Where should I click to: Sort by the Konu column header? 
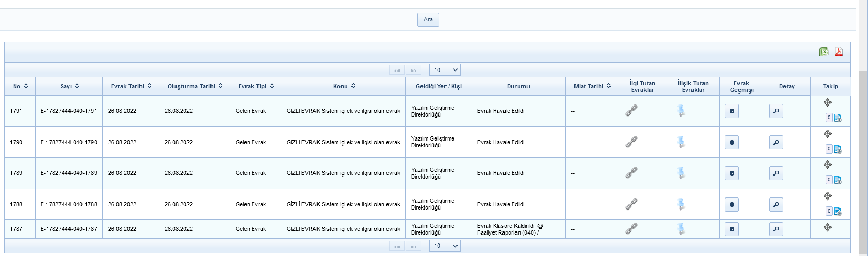pyautogui.click(x=344, y=86)
